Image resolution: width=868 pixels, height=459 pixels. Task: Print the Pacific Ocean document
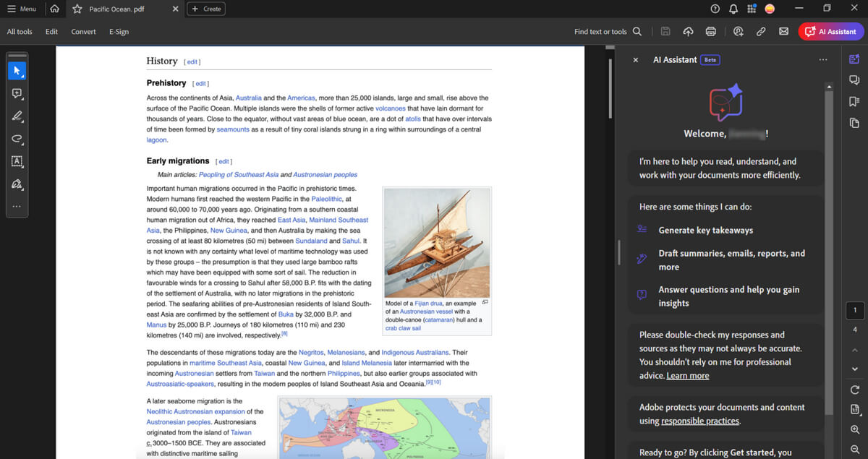pyautogui.click(x=711, y=31)
